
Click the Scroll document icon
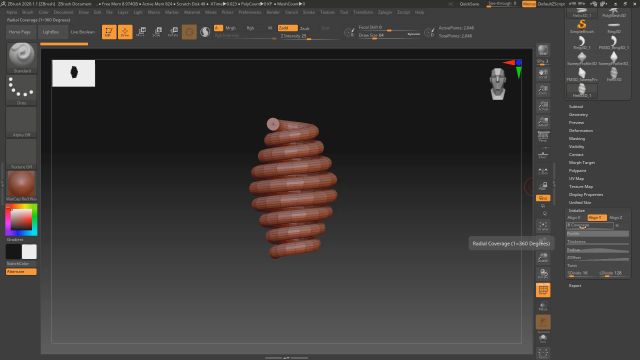tap(543, 74)
